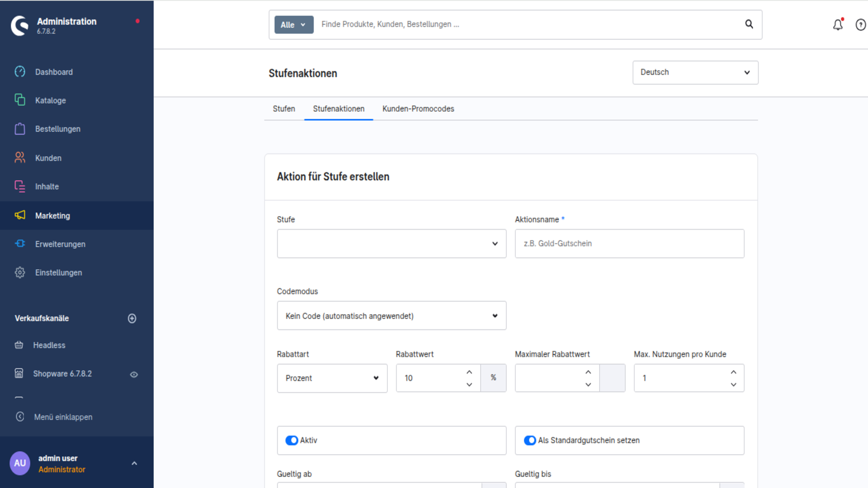Switch to the Stufen tab
The width and height of the screenshot is (868, 488).
(x=284, y=109)
